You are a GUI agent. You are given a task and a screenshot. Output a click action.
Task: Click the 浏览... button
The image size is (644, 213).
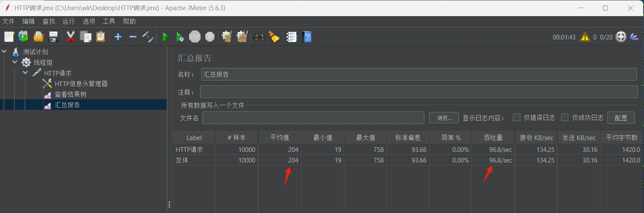[x=444, y=118]
